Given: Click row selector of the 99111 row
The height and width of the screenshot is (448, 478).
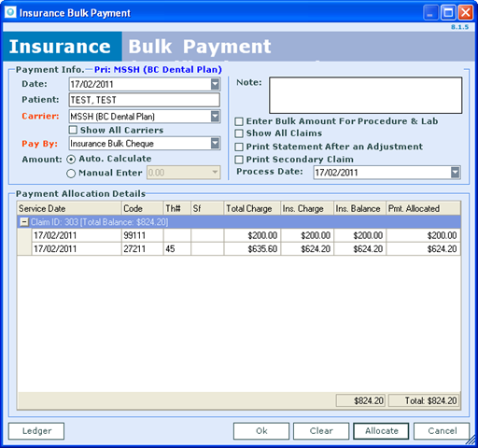Looking at the screenshot, I should click(x=24, y=235).
